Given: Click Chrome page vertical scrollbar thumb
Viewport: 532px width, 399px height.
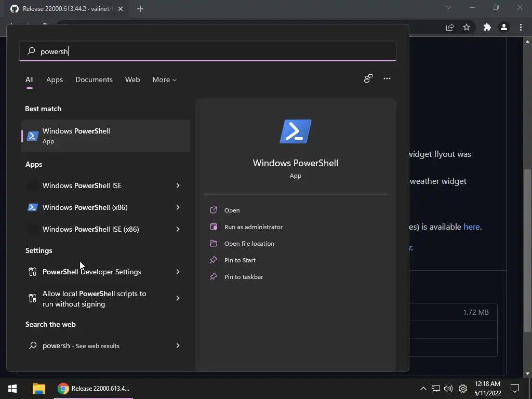Looking at the screenshot, I should click(527, 250).
